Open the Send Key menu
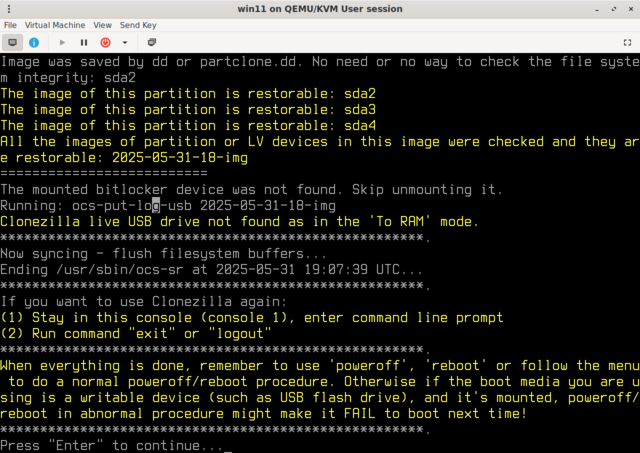Screen dimensions: 640x453 pos(138,23)
